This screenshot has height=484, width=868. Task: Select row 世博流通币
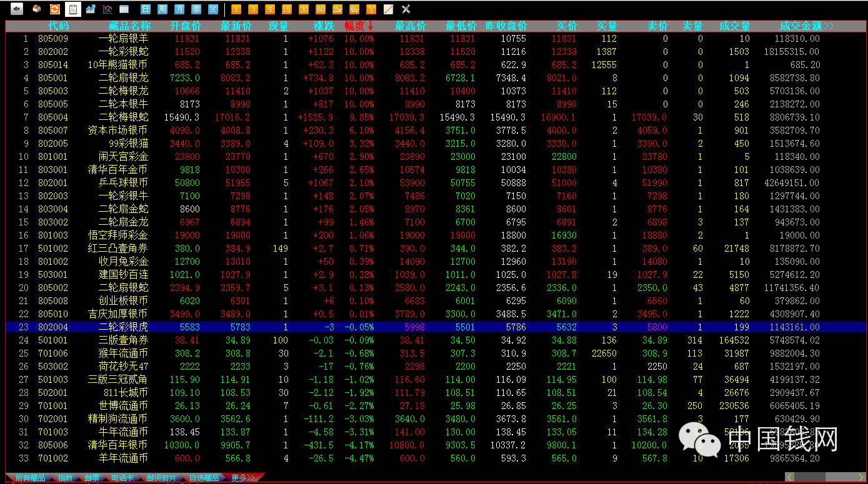(436, 406)
